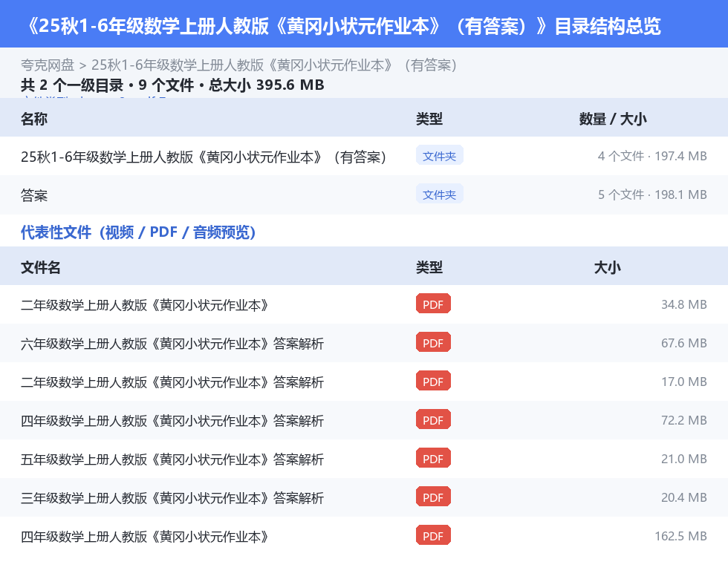Viewport: 728px width, 579px height.
Task: Click the 大小 column header
Action: pos(608,267)
